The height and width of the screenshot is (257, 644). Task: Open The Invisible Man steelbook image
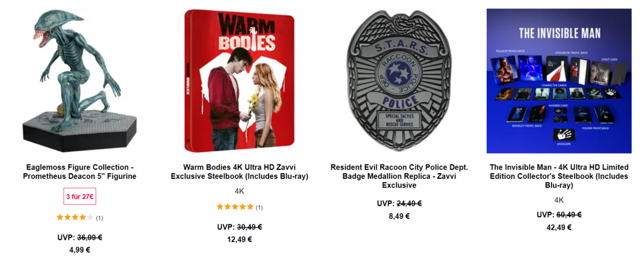pos(559,81)
